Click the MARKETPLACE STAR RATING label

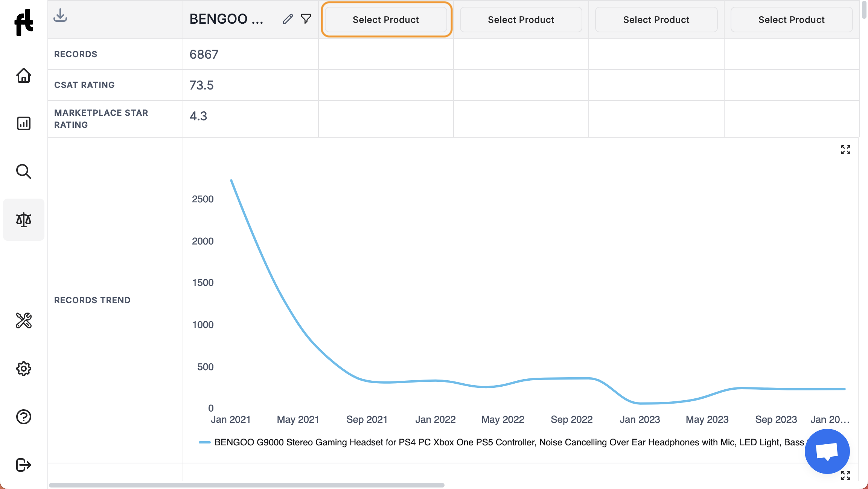[101, 119]
